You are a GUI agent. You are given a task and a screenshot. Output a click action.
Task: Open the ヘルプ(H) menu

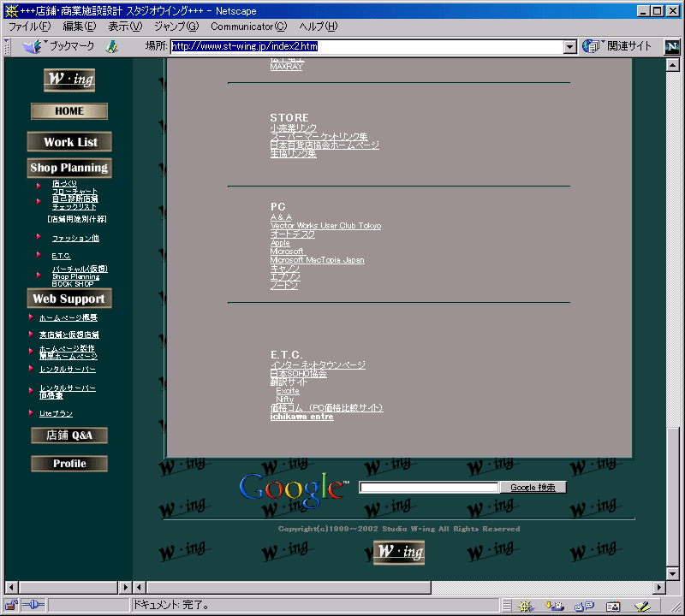point(319,27)
